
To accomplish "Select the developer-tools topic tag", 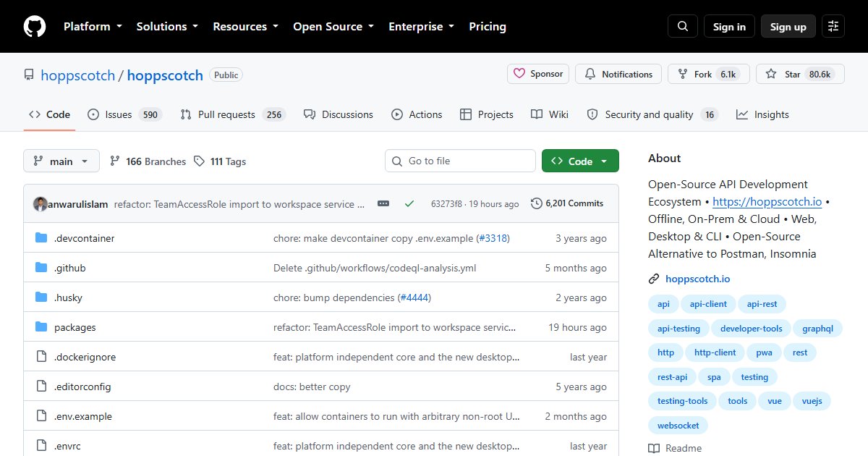I will tap(751, 329).
